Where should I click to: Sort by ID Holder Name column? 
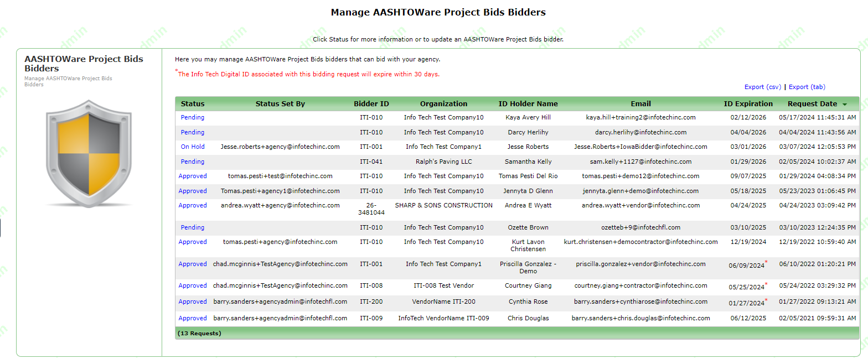528,104
